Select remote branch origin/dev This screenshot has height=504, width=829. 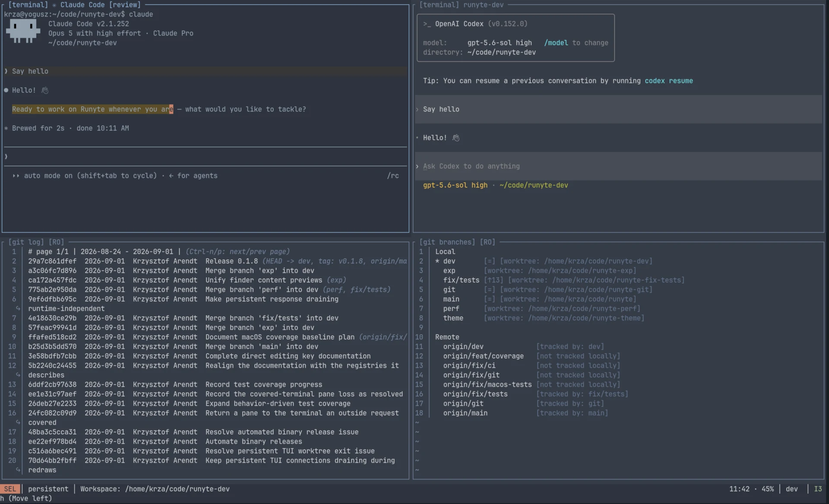pyautogui.click(x=463, y=346)
